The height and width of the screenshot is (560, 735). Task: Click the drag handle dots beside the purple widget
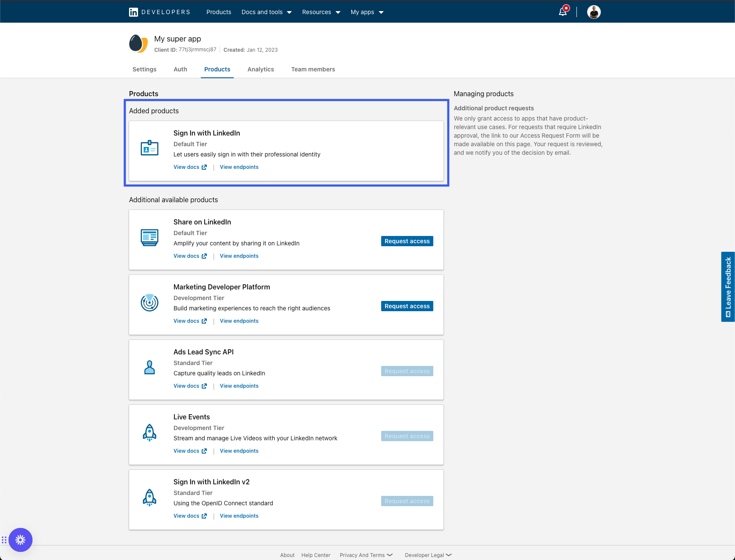[4, 540]
